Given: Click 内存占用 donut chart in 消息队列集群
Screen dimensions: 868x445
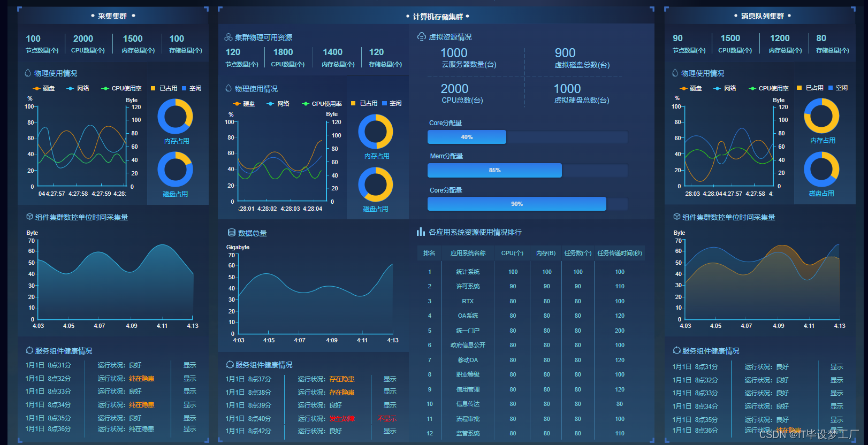Looking at the screenshot, I should click(821, 116).
